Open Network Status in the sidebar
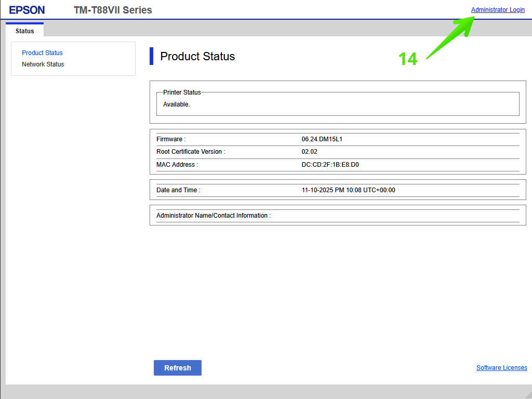532x399 pixels. click(x=43, y=64)
